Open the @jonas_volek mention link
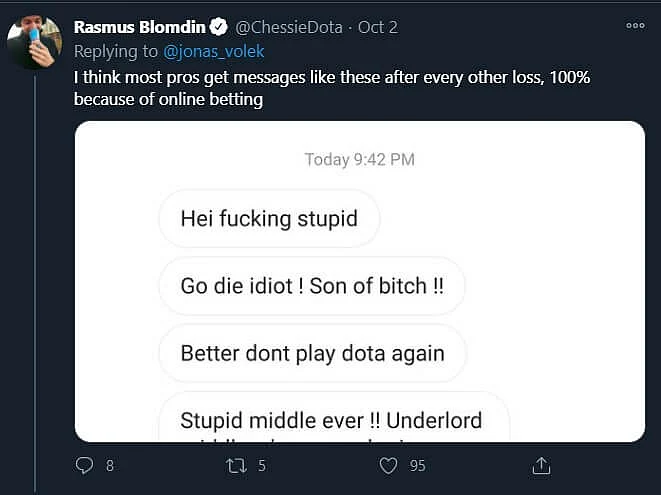This screenshot has width=661, height=495. coord(213,51)
